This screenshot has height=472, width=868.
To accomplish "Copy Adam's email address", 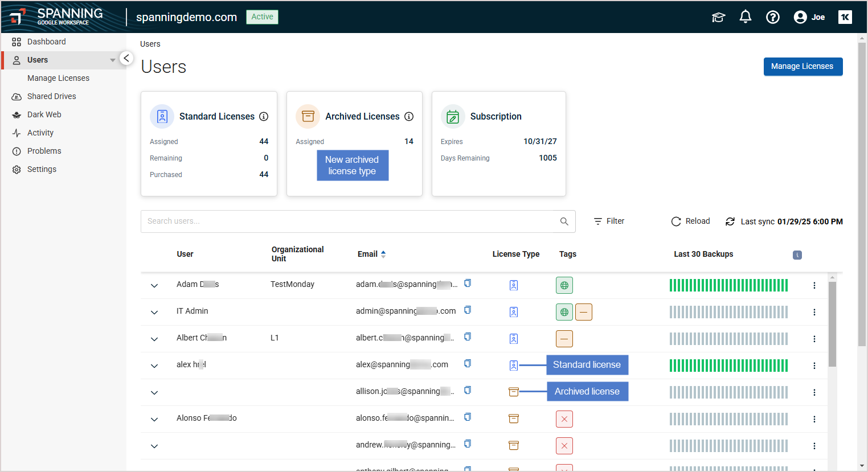I will pyautogui.click(x=468, y=283).
